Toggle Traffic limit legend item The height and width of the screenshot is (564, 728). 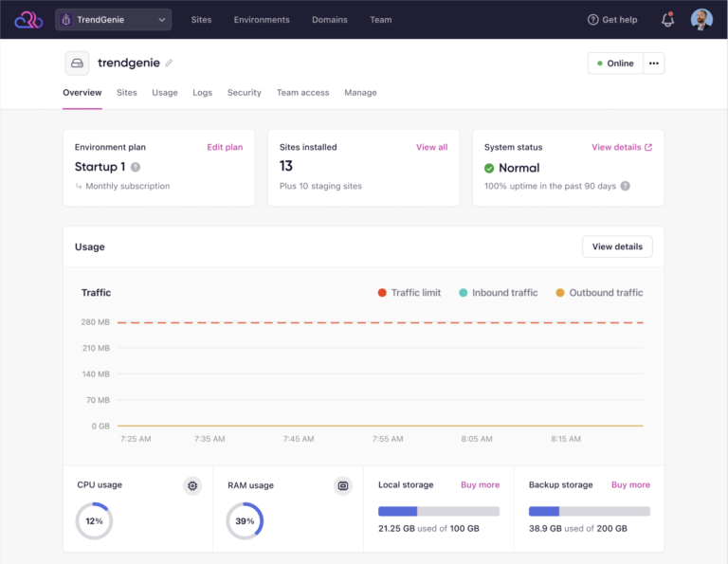click(409, 293)
